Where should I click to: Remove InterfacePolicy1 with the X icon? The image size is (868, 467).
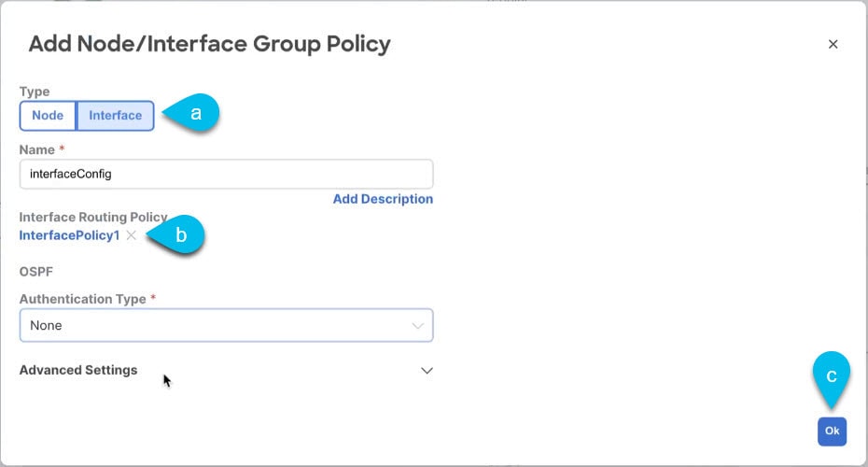point(132,235)
